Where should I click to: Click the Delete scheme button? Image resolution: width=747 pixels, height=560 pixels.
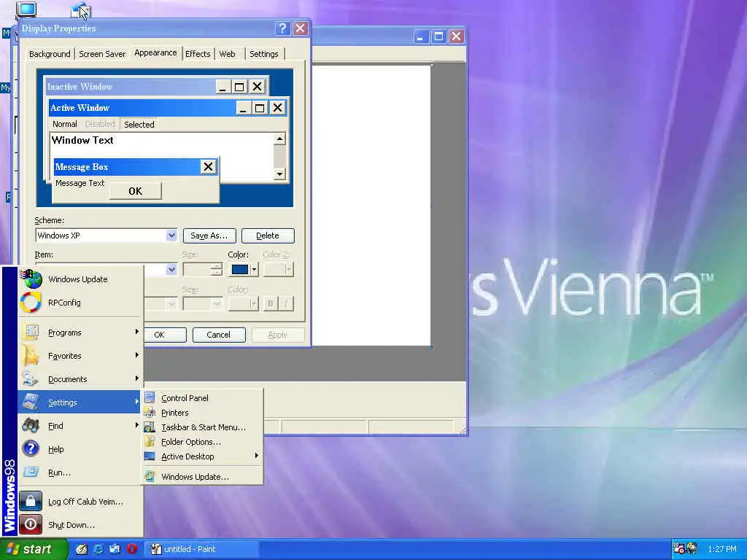point(268,236)
